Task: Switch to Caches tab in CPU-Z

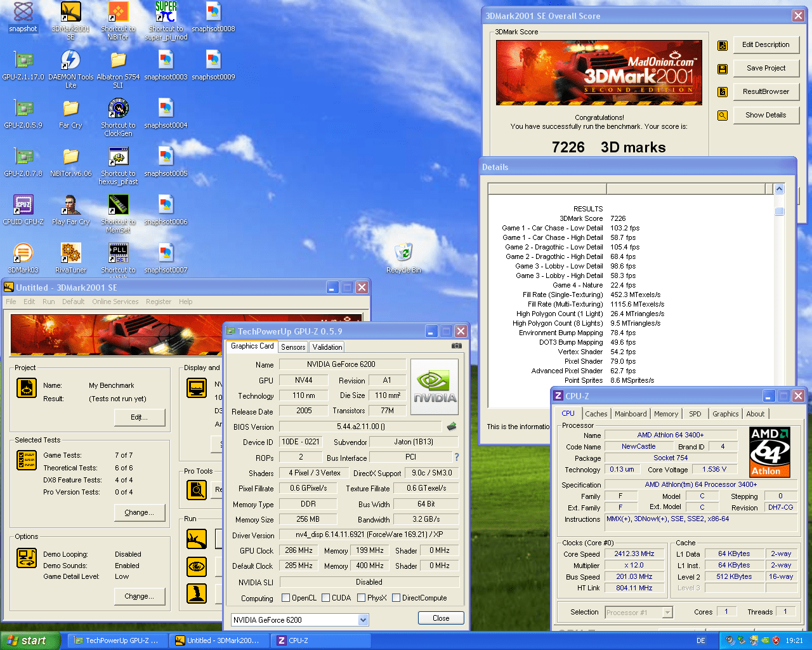Action: [596, 414]
